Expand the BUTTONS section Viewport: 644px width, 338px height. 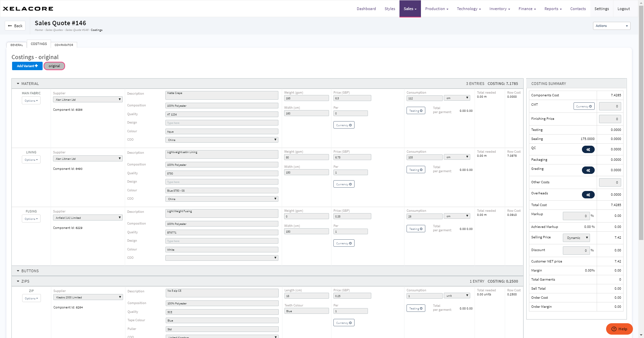(18, 271)
